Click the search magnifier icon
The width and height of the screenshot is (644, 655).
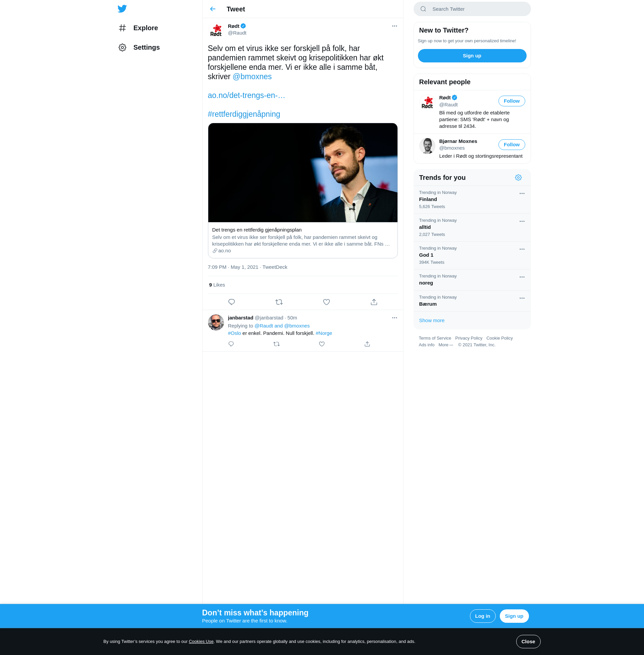coord(423,9)
